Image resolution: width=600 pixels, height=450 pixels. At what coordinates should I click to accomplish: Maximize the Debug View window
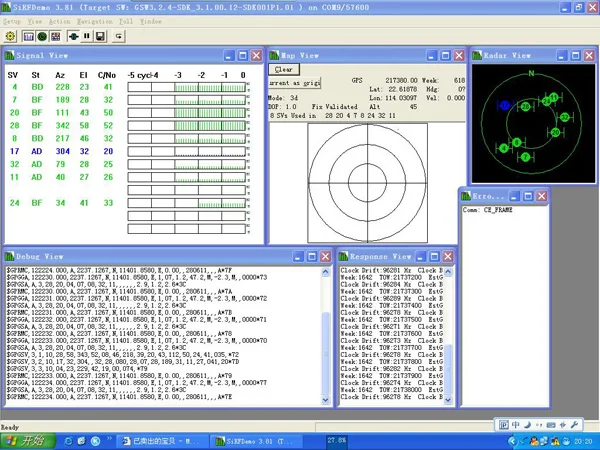[x=312, y=256]
